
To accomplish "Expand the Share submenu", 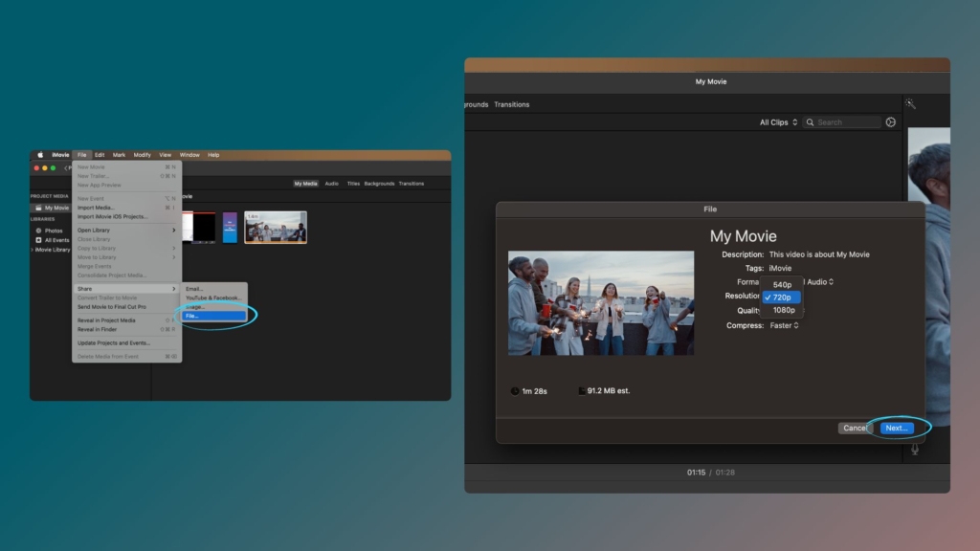I will (126, 289).
